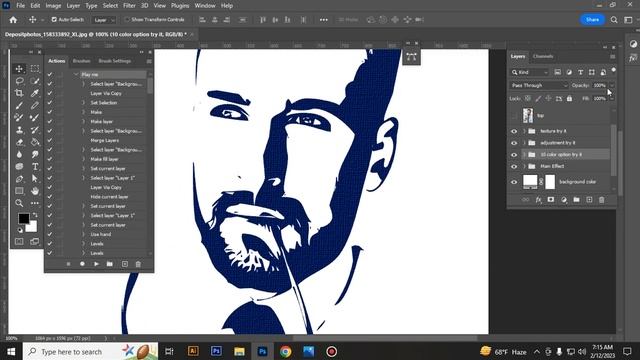Switch to the Channels tab
The image size is (640, 360).
(543, 56)
